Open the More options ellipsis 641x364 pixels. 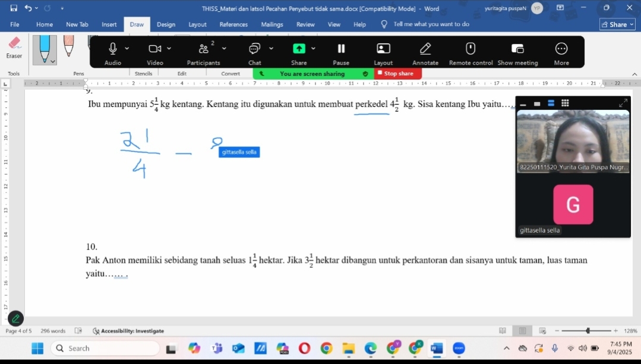click(561, 49)
